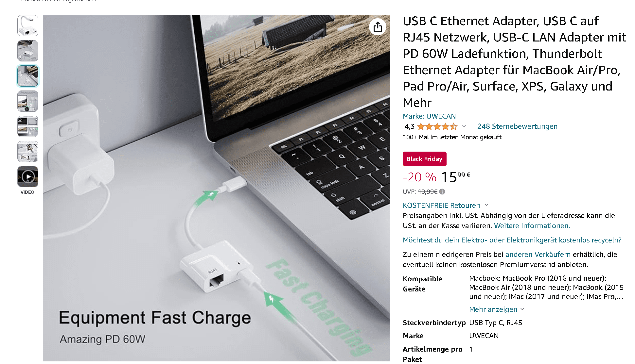The width and height of the screenshot is (635, 364).
Task: Select the fifth product thumbnail
Action: click(x=28, y=126)
